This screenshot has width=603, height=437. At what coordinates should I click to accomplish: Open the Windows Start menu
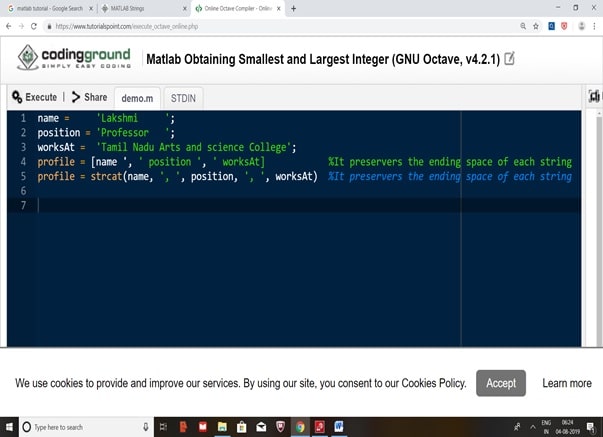tap(9, 427)
